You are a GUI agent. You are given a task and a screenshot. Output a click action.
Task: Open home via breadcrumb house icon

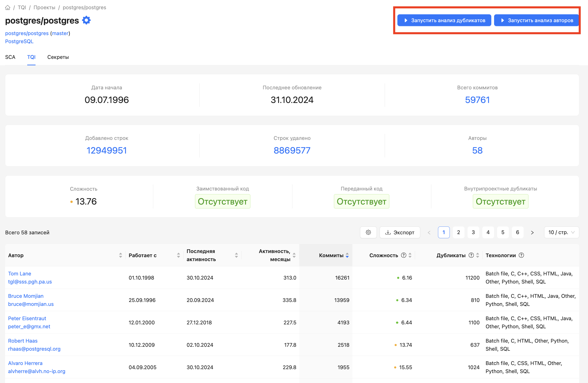click(x=8, y=7)
